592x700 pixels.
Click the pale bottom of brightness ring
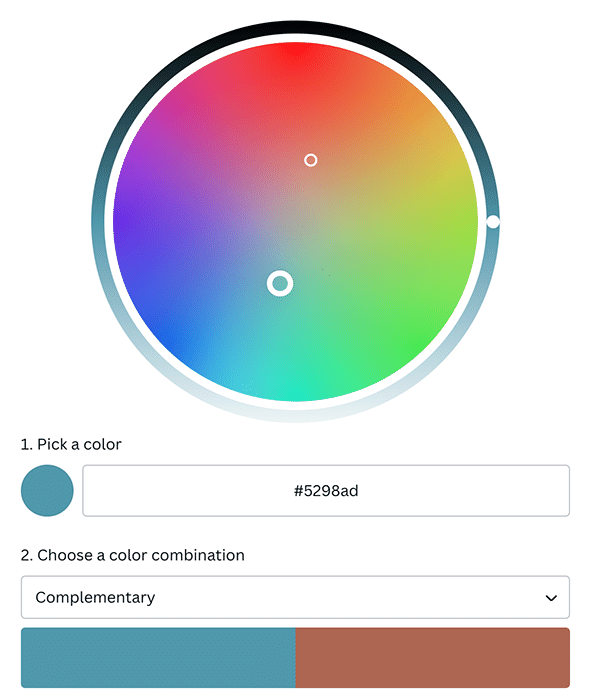pyautogui.click(x=295, y=414)
